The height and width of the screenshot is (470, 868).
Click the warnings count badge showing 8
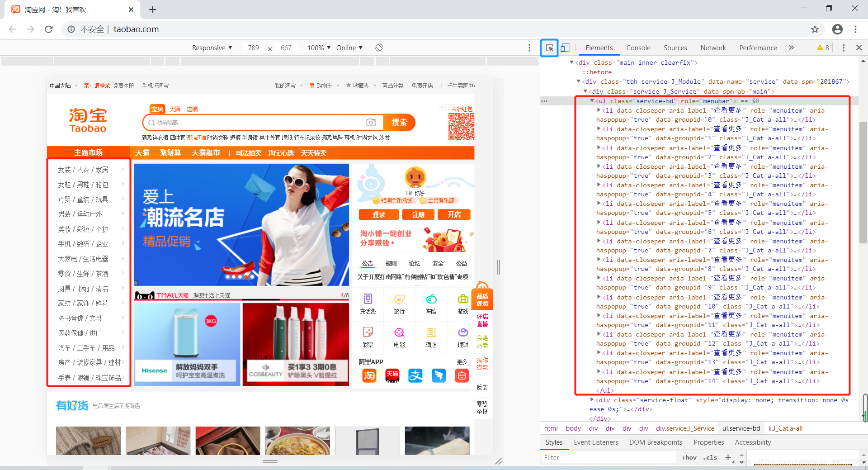823,47
